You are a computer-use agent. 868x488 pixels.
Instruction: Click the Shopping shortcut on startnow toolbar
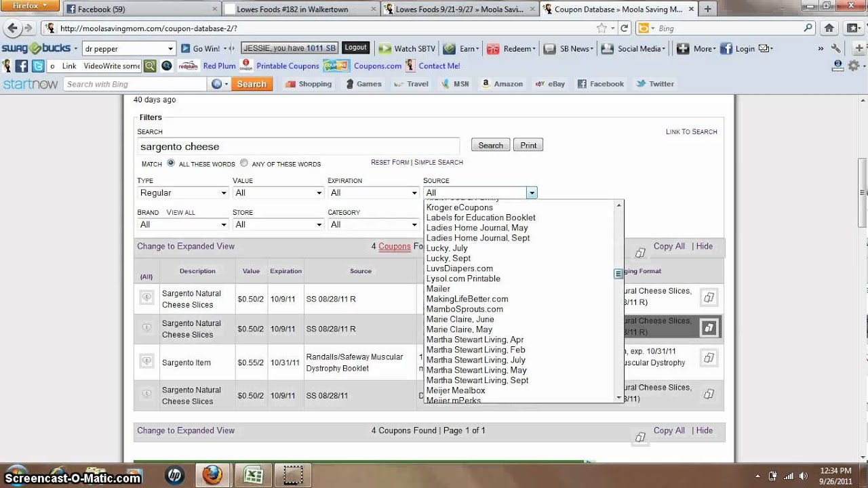(x=309, y=84)
